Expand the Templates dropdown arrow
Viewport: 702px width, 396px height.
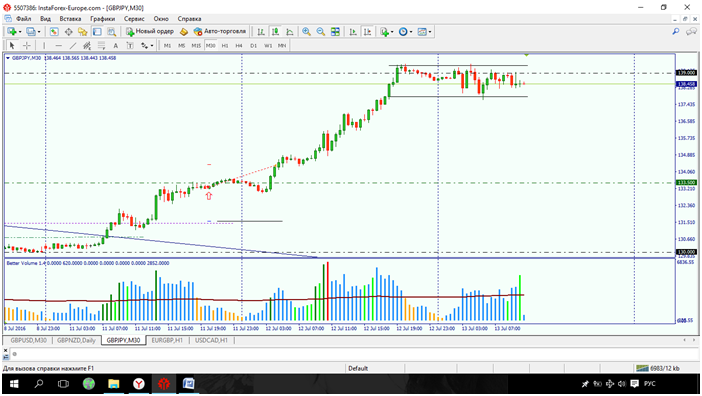tap(430, 32)
